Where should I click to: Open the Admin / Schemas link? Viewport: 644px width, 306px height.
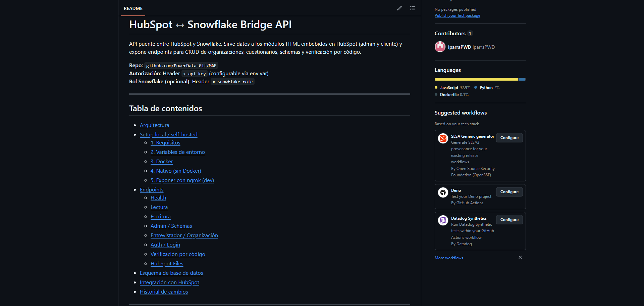pyautogui.click(x=171, y=226)
